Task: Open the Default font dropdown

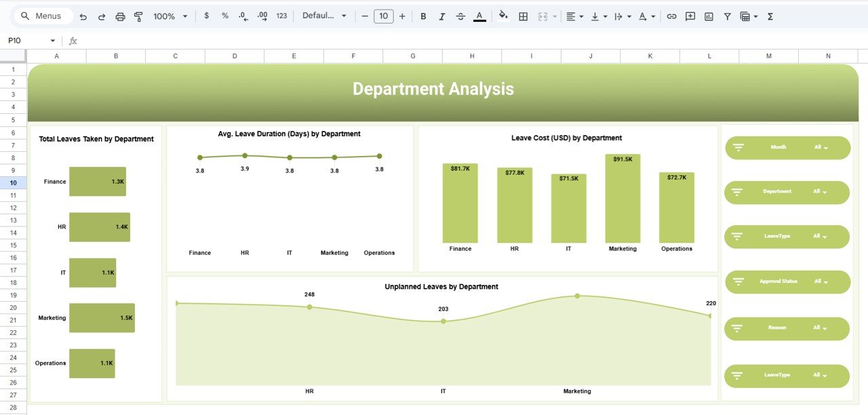Action: 324,16
